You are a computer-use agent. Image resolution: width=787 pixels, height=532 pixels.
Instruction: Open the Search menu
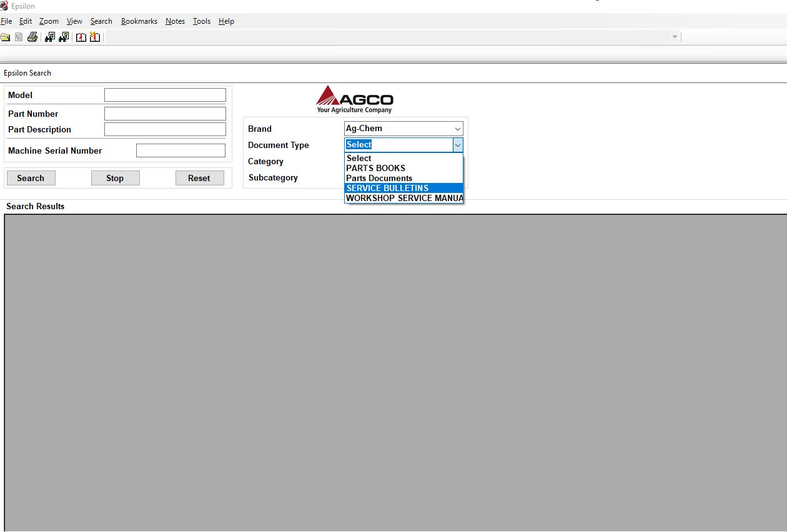101,21
